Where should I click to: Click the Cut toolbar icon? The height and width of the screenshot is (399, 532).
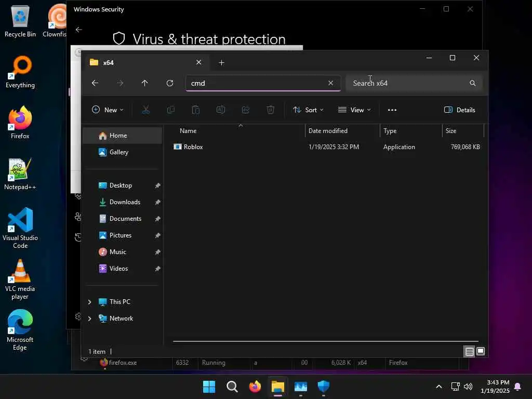point(145,110)
